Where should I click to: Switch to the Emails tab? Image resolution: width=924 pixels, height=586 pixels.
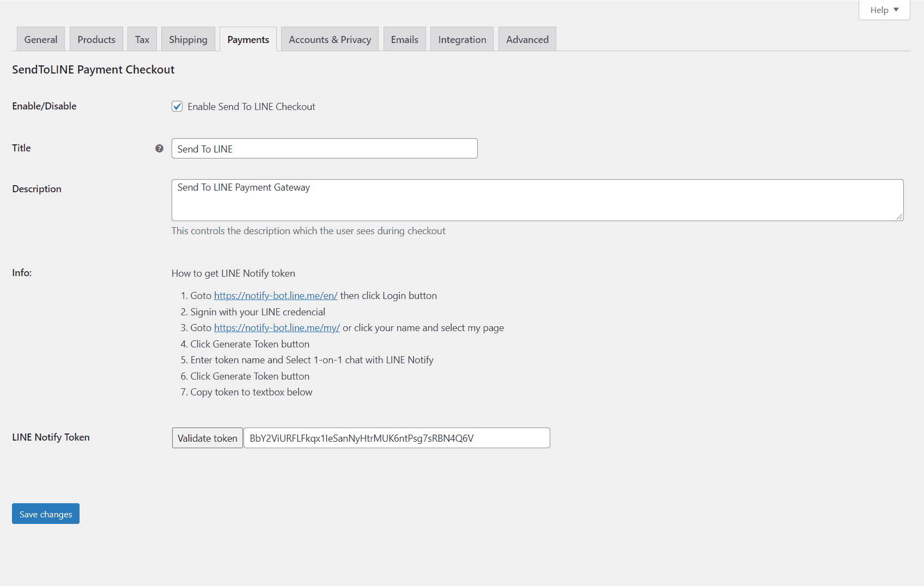pyautogui.click(x=404, y=40)
